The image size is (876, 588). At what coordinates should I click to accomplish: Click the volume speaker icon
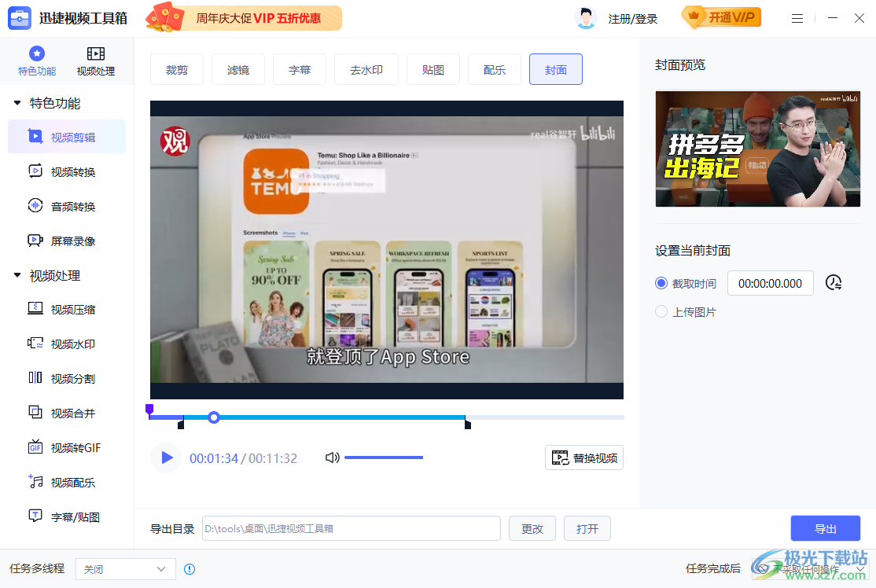coord(333,457)
